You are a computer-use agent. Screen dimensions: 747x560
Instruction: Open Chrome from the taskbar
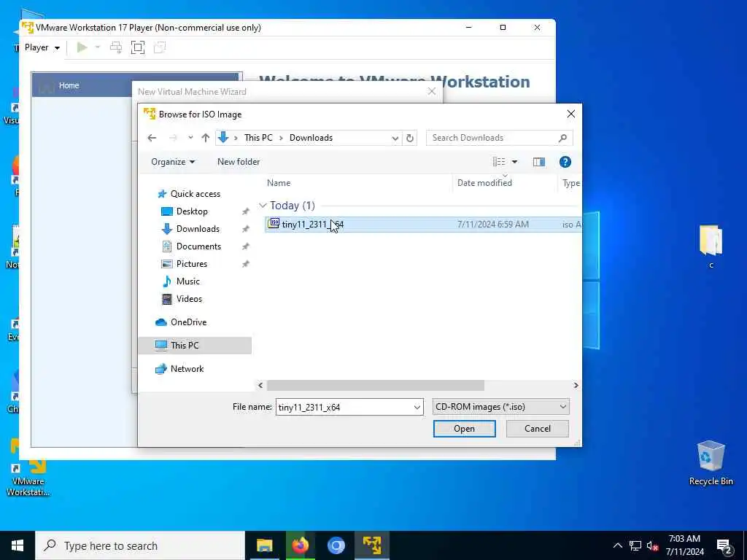point(336,545)
